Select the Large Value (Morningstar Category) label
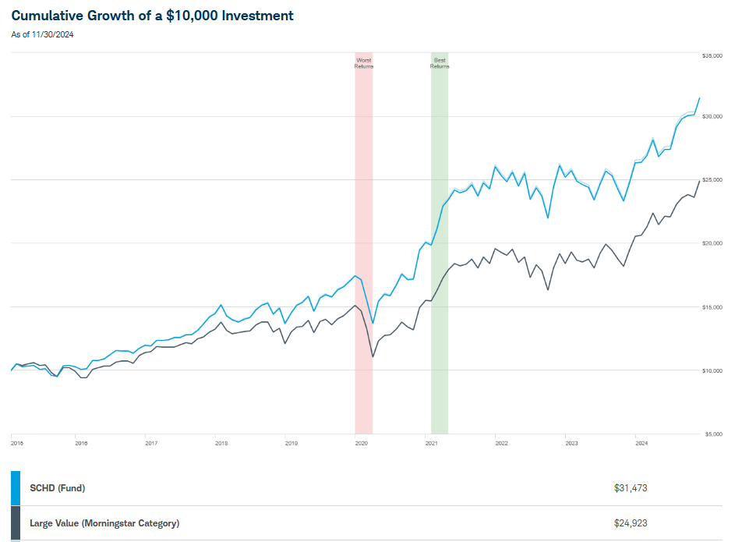 (104, 523)
